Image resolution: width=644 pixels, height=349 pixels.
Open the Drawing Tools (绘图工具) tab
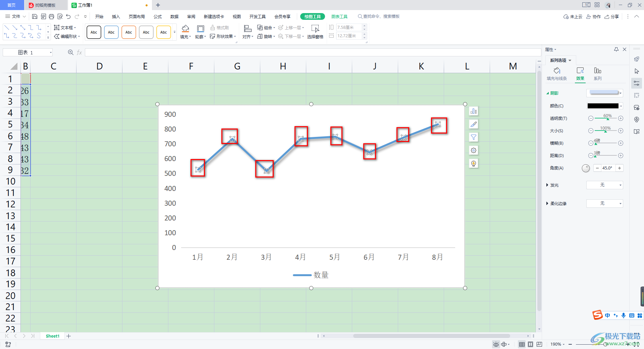[x=313, y=16]
